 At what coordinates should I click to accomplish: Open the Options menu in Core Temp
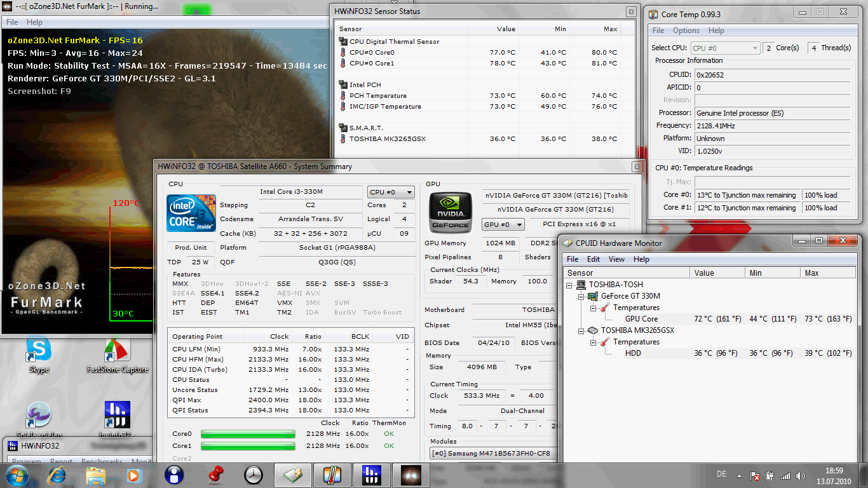click(686, 30)
